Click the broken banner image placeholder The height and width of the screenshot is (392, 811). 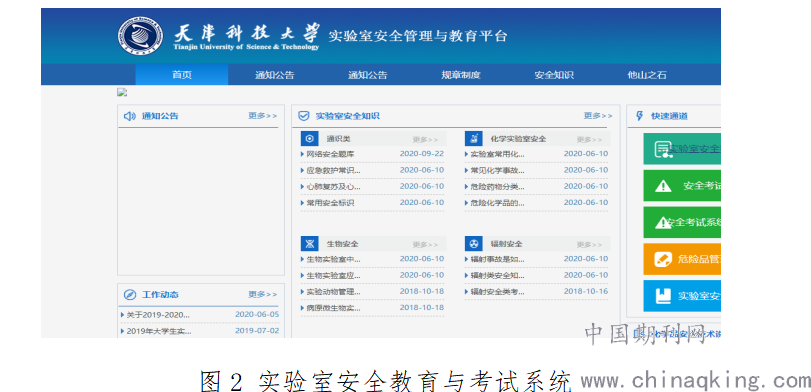(x=122, y=93)
